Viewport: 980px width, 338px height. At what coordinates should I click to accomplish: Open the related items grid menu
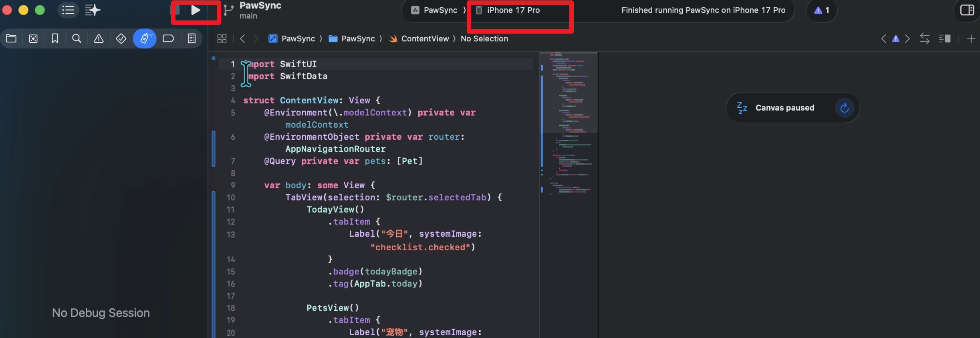point(222,38)
